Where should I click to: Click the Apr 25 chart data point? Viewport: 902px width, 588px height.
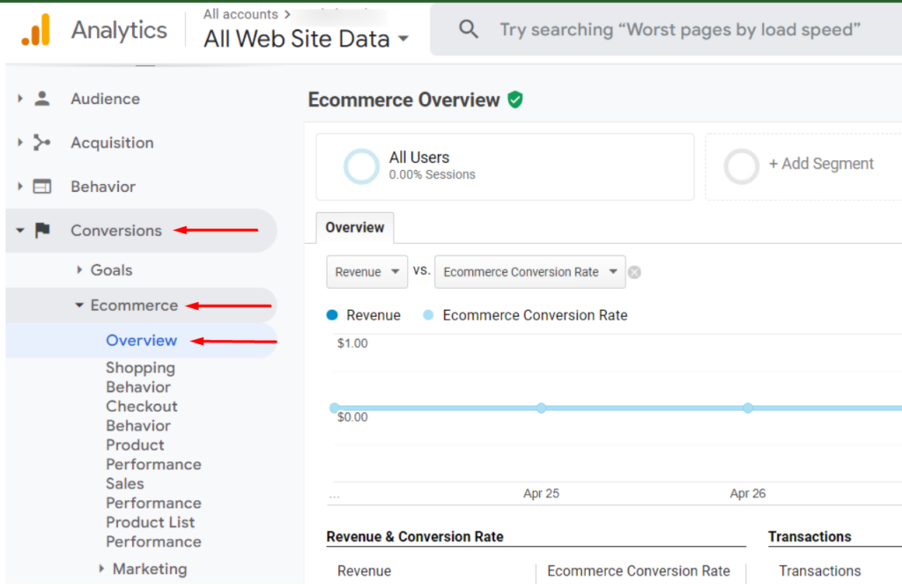[542, 408]
